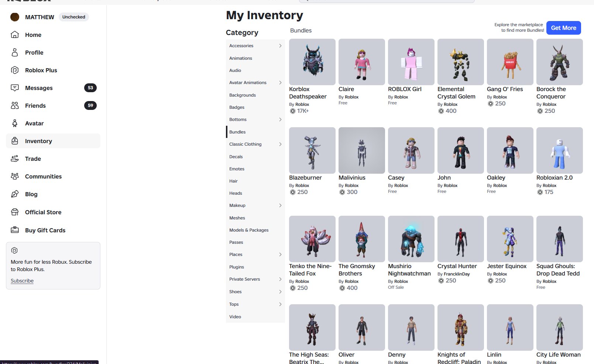
Task: Click the Friends requests badge 59
Action: point(90,105)
